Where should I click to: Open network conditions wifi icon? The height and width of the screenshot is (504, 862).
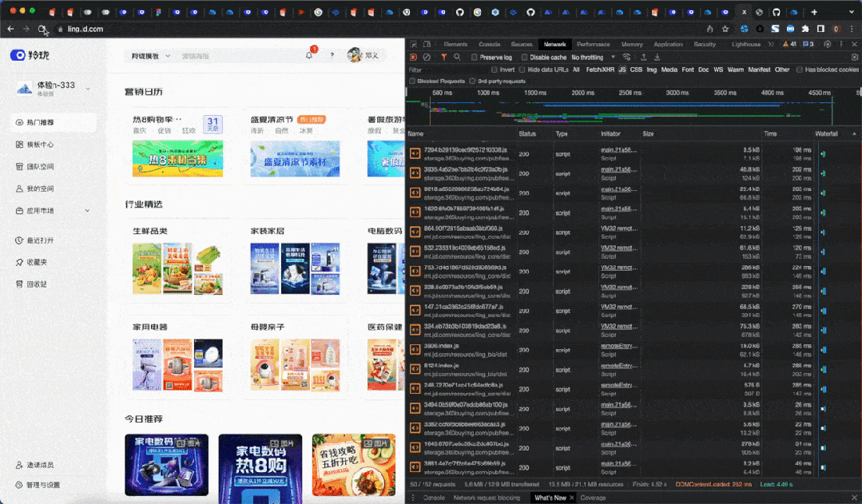[x=626, y=58]
